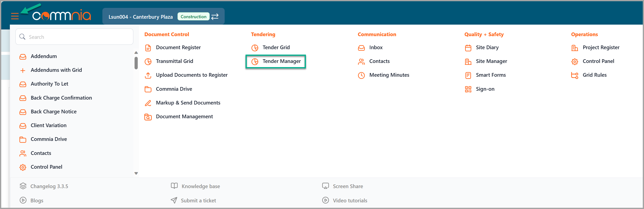
Task: Select Back Charge Confirmation label in sidebar
Action: click(x=61, y=98)
